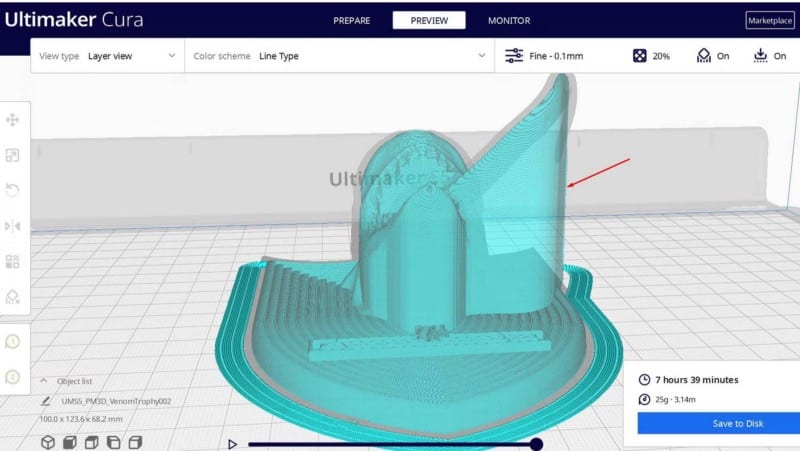Image resolution: width=800 pixels, height=451 pixels.
Task: Open the View type dropdown
Action: click(x=108, y=56)
